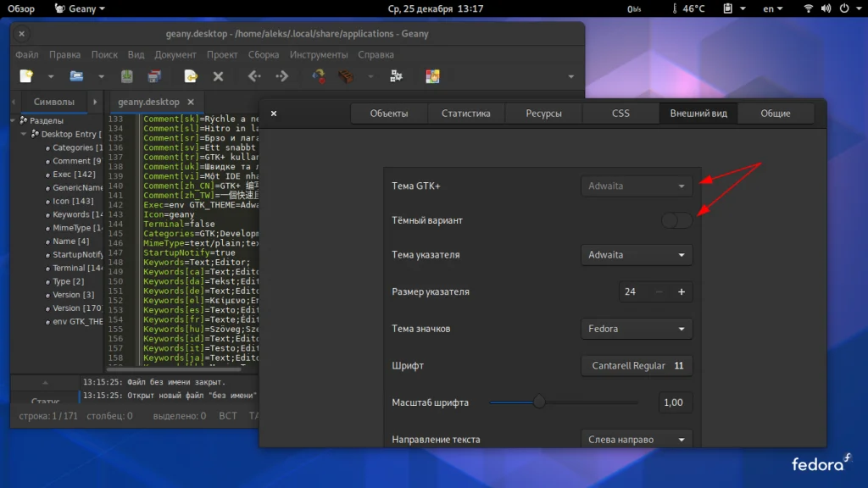This screenshot has height=488, width=868.
Task: Click the Масштаб шрифта slider handle
Action: [539, 402]
